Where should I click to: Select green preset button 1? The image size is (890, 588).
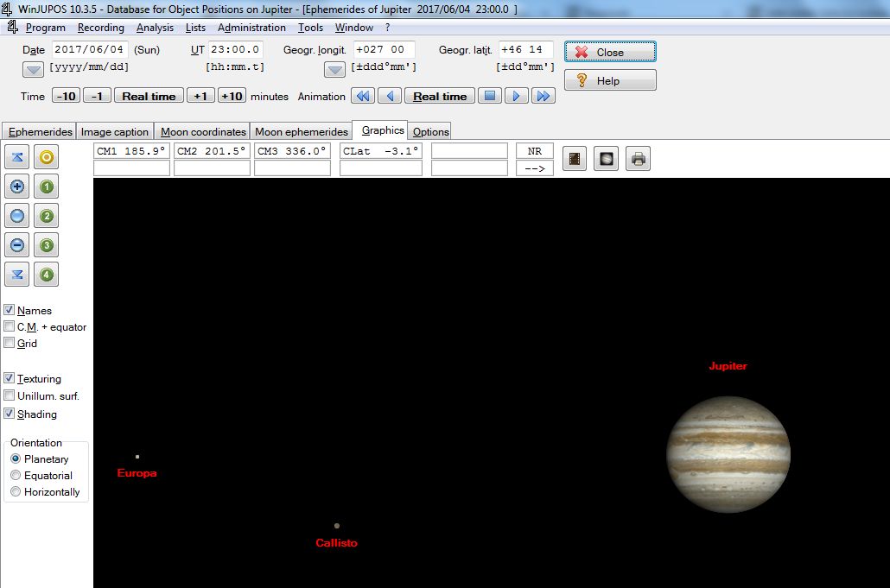click(x=47, y=187)
